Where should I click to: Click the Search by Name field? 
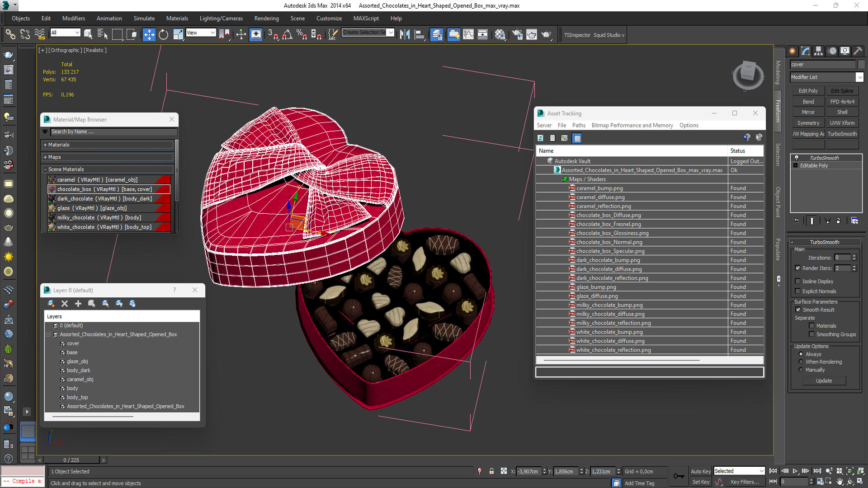pos(113,131)
